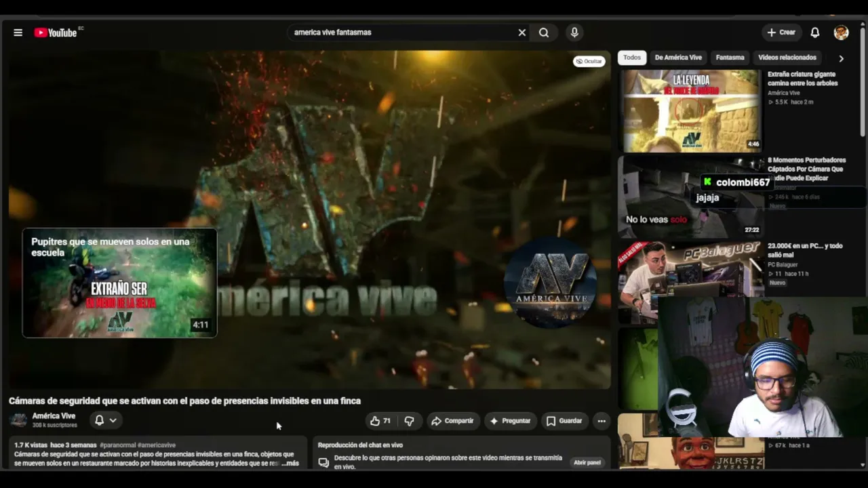Open the '23.000€ en un PC' video title

[x=805, y=250]
